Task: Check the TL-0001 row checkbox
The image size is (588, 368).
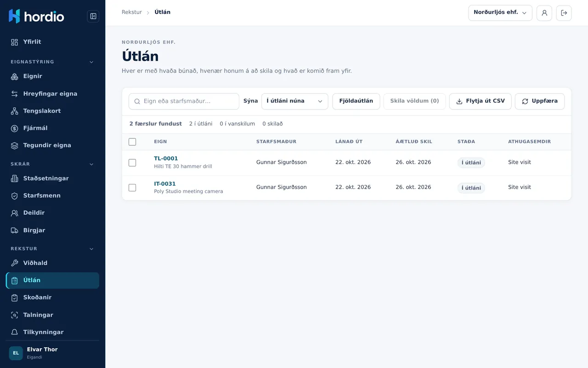Action: [132, 162]
